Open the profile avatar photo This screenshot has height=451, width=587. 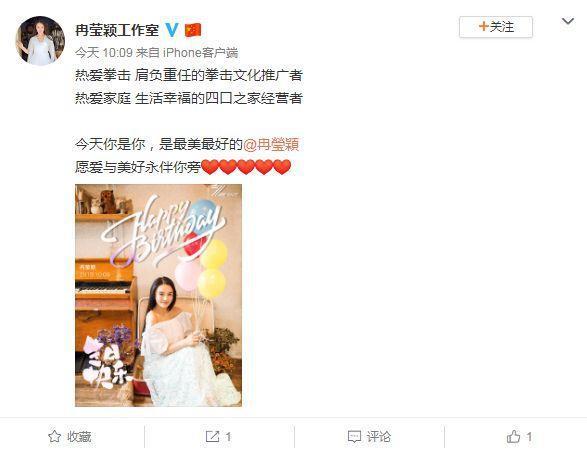click(x=40, y=41)
